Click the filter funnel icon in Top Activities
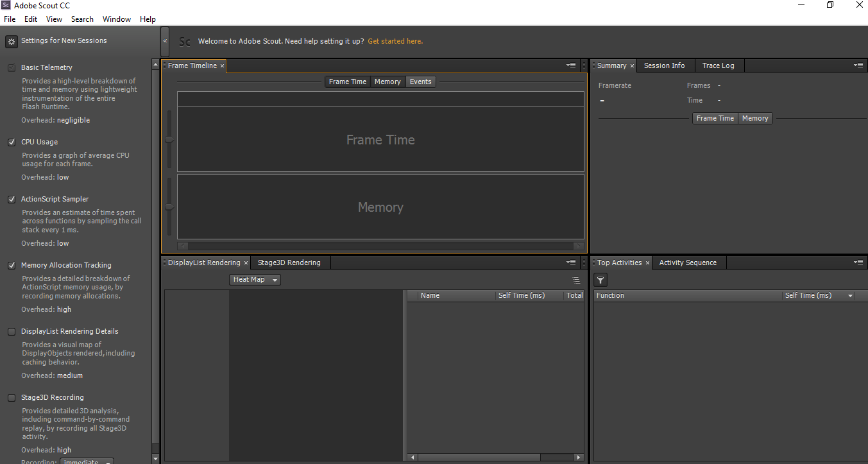 [600, 280]
